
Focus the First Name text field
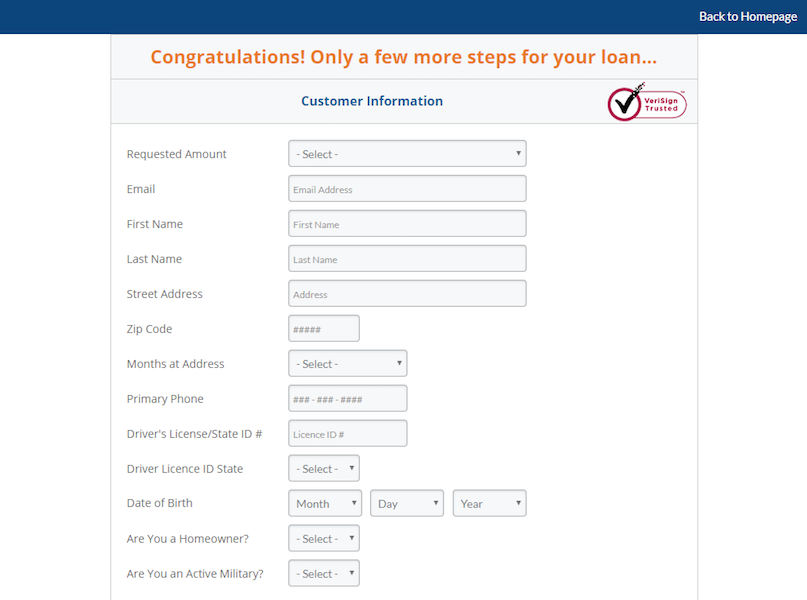(x=407, y=224)
